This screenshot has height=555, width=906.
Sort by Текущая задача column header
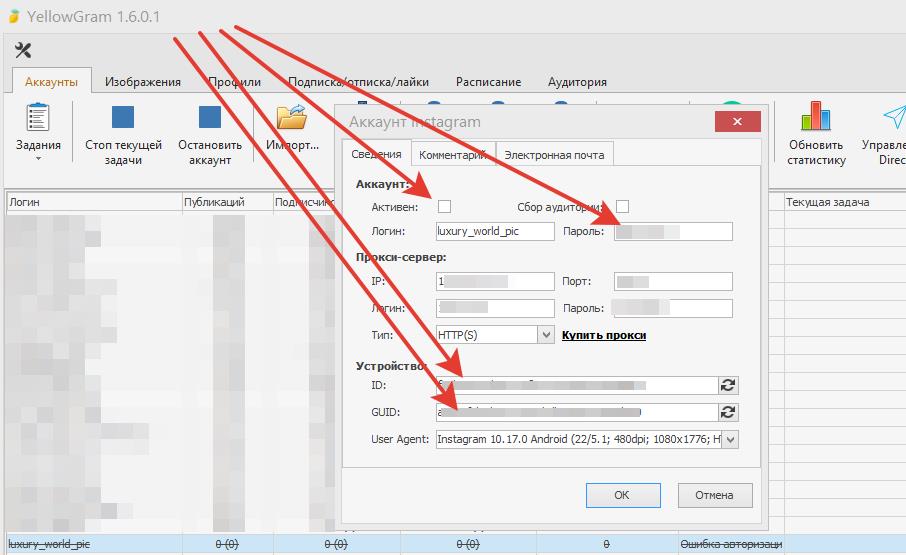tap(845, 202)
